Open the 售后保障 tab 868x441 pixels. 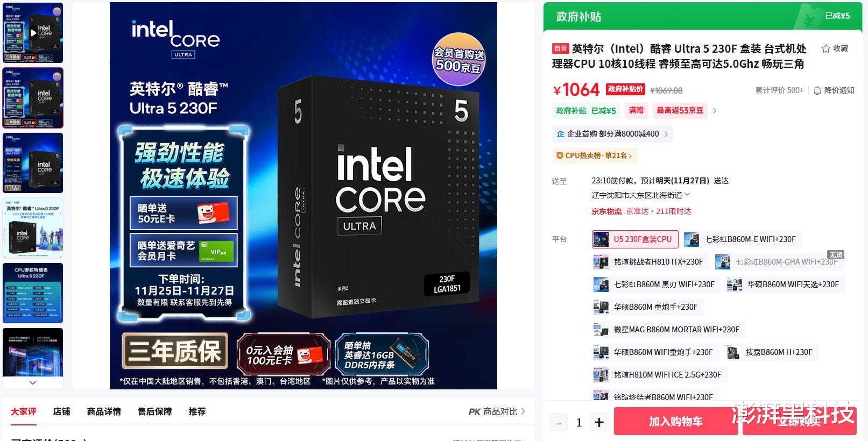pyautogui.click(x=154, y=411)
